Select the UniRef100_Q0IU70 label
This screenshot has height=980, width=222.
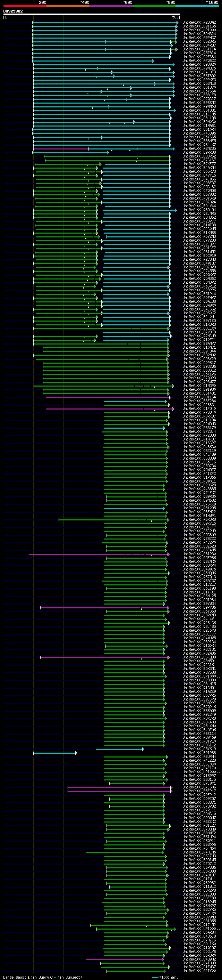point(199,88)
